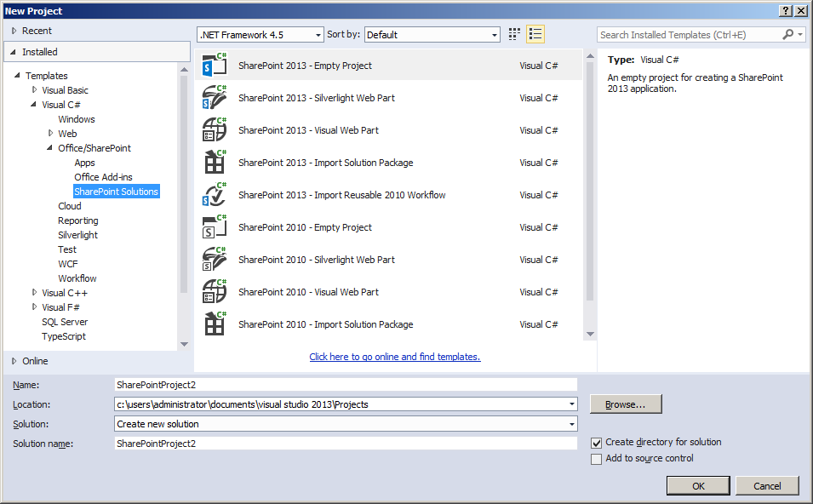Select 'SharePoint 2010 - Visual Web Part' text
Screen dimensions: 813x504
(308, 292)
